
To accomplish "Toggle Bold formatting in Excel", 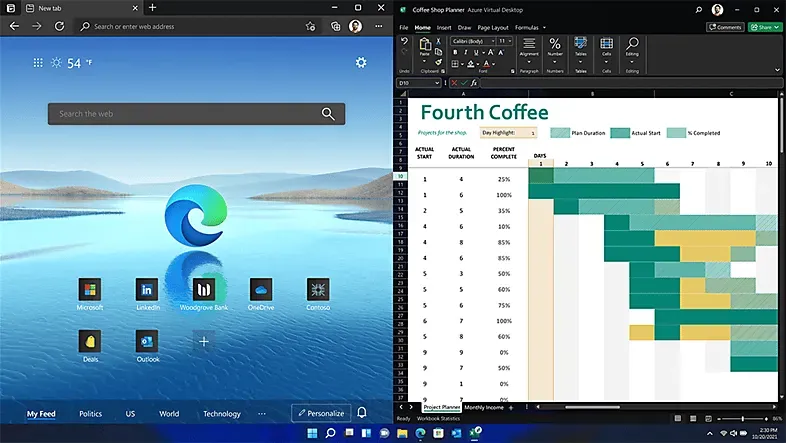I will (455, 52).
